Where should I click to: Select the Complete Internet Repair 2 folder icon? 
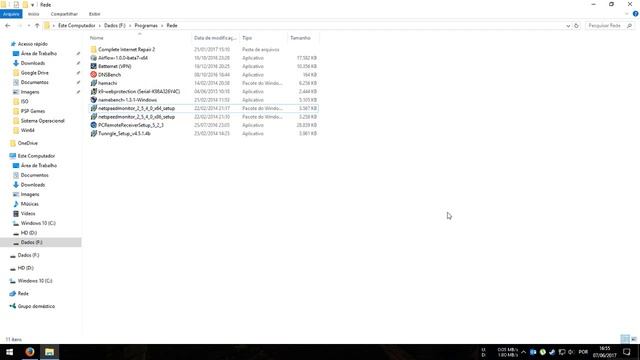pyautogui.click(x=93, y=49)
